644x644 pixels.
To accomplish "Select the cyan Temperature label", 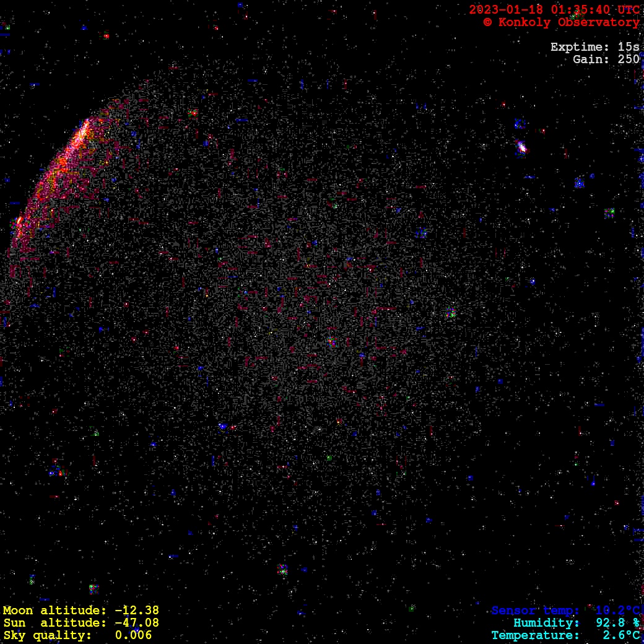I will (x=535, y=635).
